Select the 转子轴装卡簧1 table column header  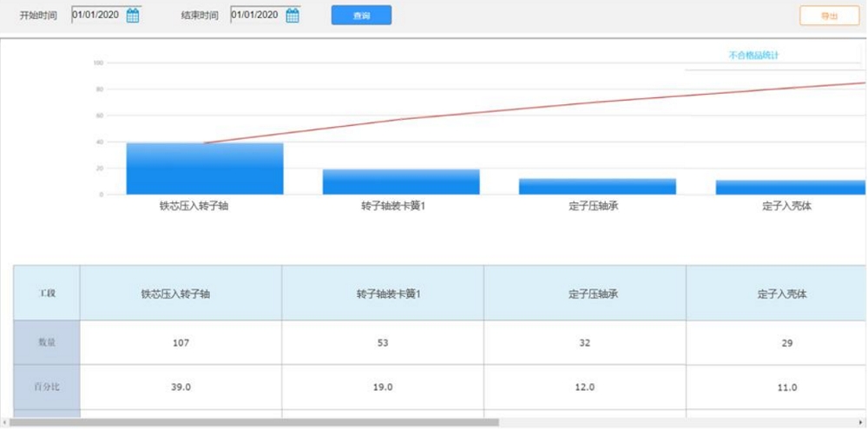[x=383, y=294]
